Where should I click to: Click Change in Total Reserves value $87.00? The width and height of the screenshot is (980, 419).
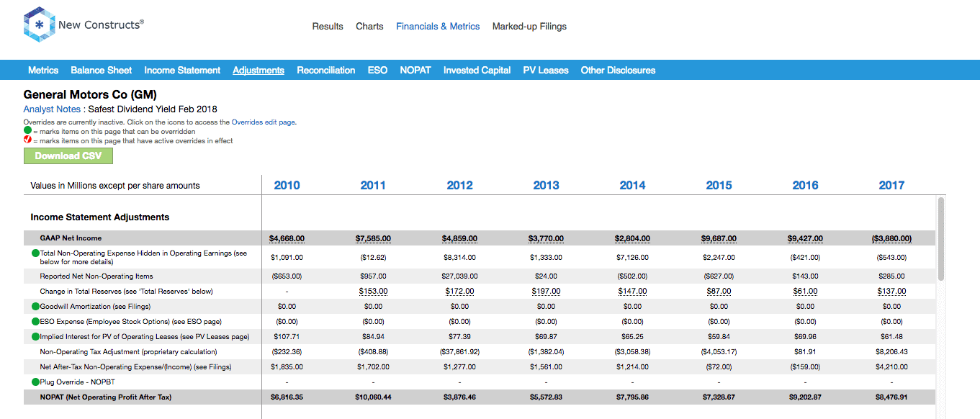tap(719, 292)
